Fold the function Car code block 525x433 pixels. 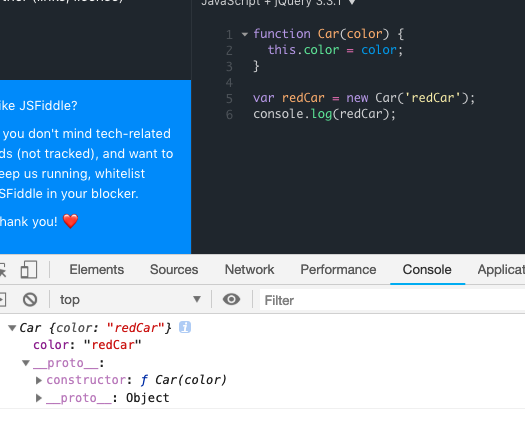point(245,34)
